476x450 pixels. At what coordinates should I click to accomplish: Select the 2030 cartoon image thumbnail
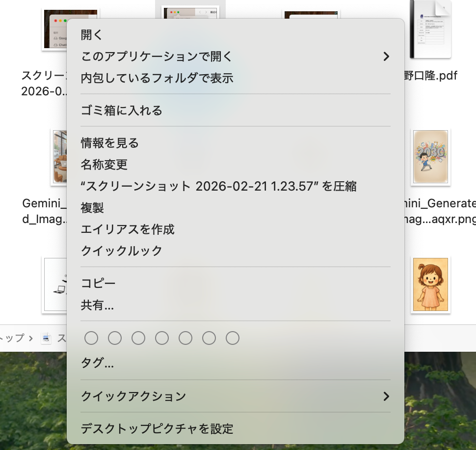pyautogui.click(x=430, y=157)
